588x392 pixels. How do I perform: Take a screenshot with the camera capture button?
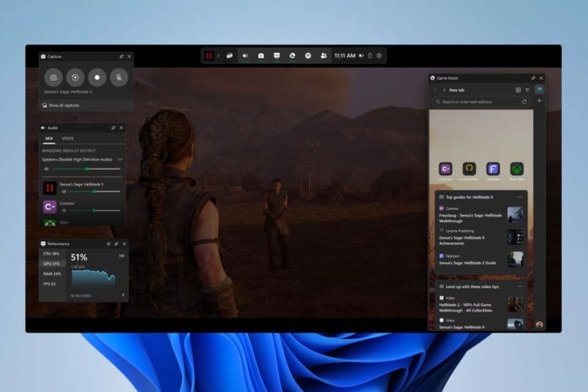54,77
